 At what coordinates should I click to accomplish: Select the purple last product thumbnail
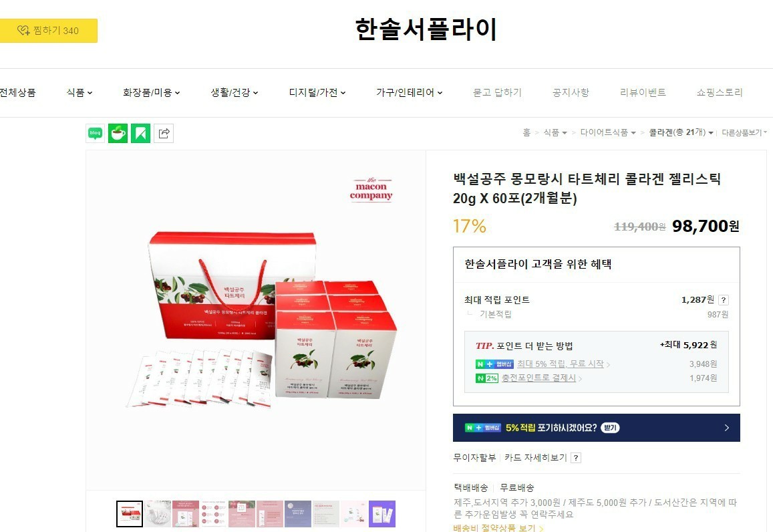click(x=382, y=514)
